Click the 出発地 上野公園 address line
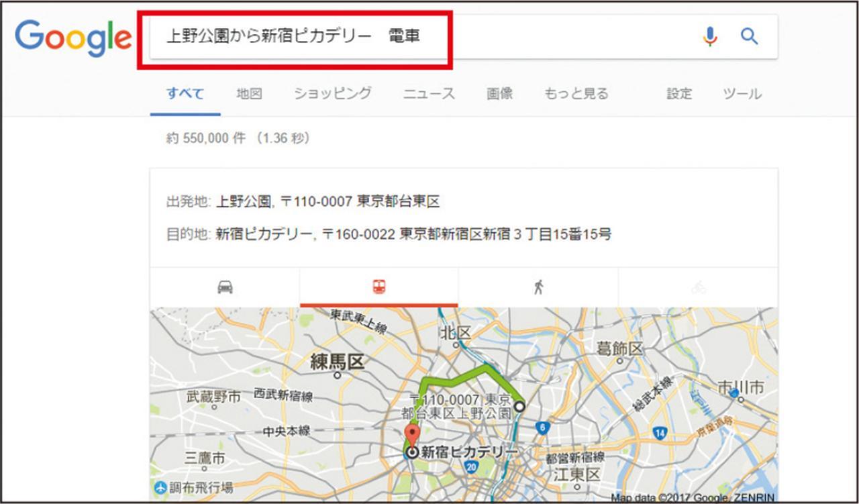859x504 pixels. coord(303,201)
